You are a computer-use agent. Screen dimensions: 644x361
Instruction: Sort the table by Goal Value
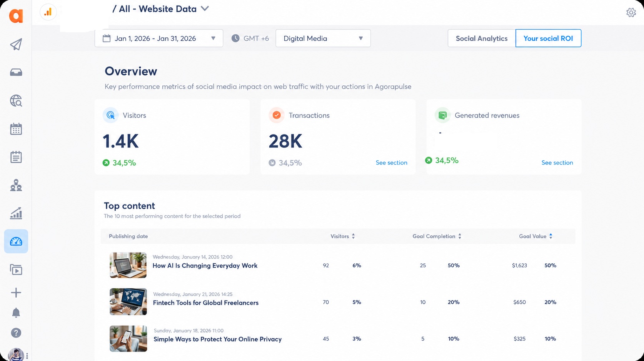click(536, 236)
